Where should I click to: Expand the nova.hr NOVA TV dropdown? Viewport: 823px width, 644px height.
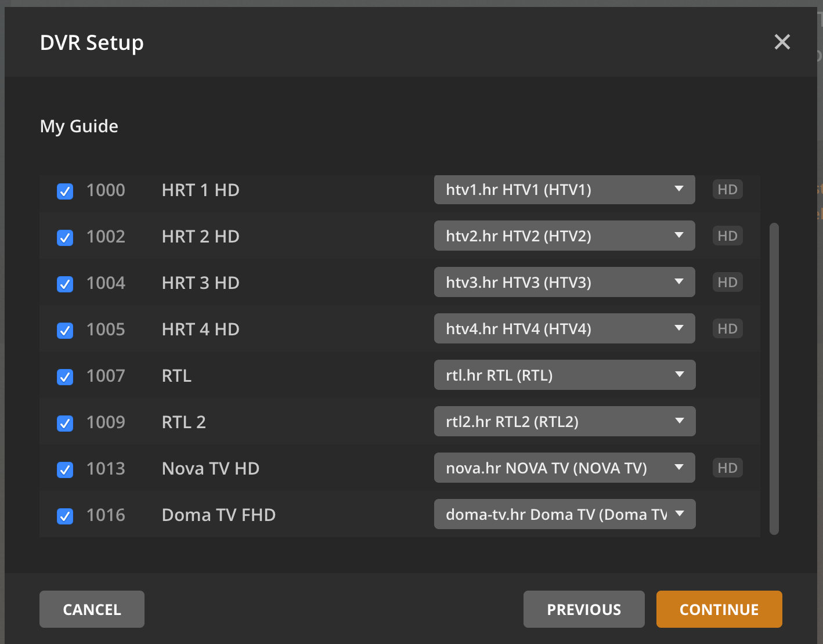tap(564, 468)
